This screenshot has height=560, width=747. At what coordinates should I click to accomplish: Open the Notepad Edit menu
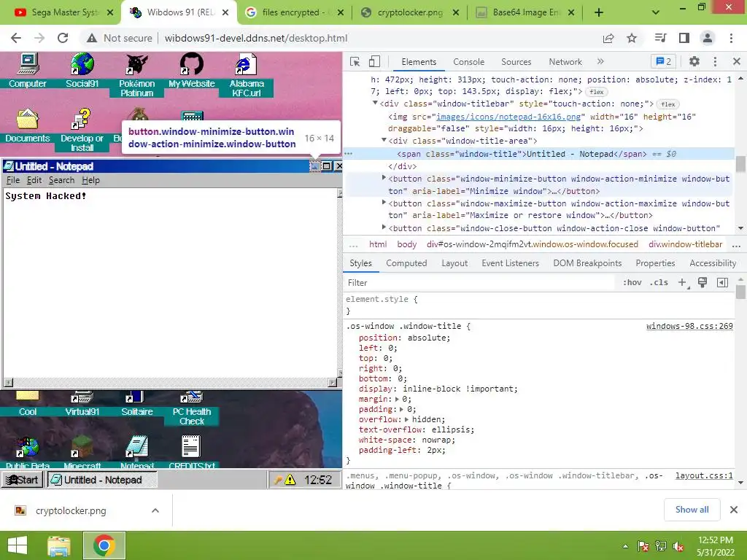pos(34,180)
